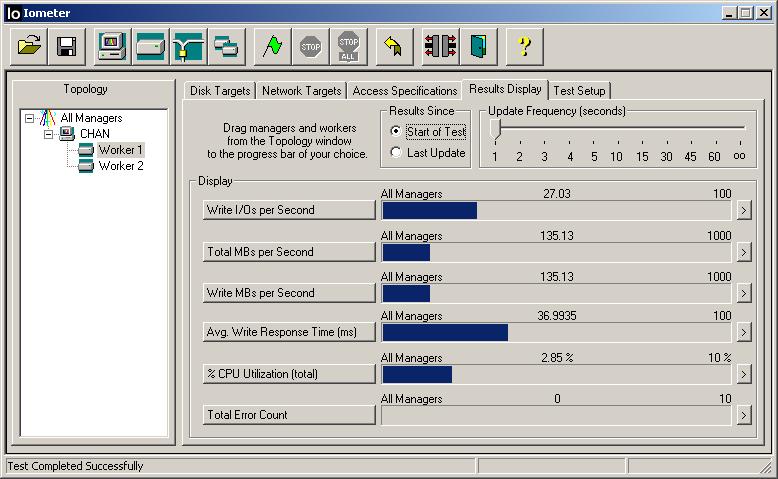
Task: Select Worker 2 in the topology tree
Action: click(121, 166)
